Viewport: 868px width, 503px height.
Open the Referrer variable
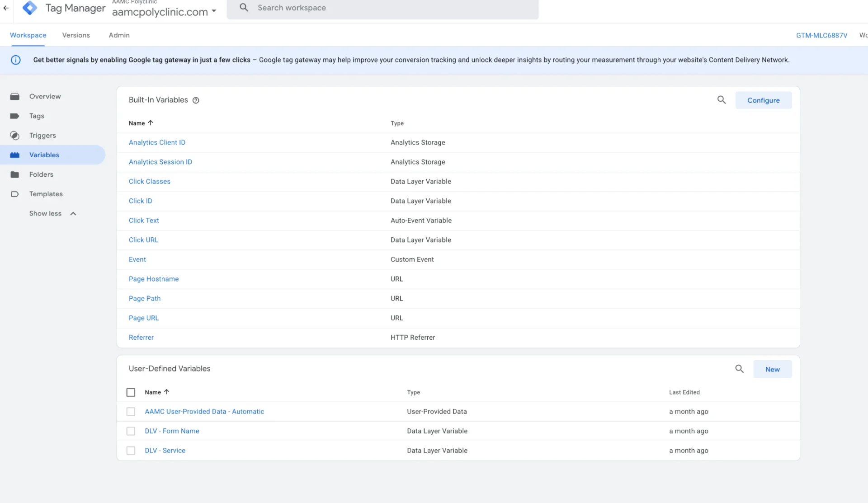tap(141, 338)
